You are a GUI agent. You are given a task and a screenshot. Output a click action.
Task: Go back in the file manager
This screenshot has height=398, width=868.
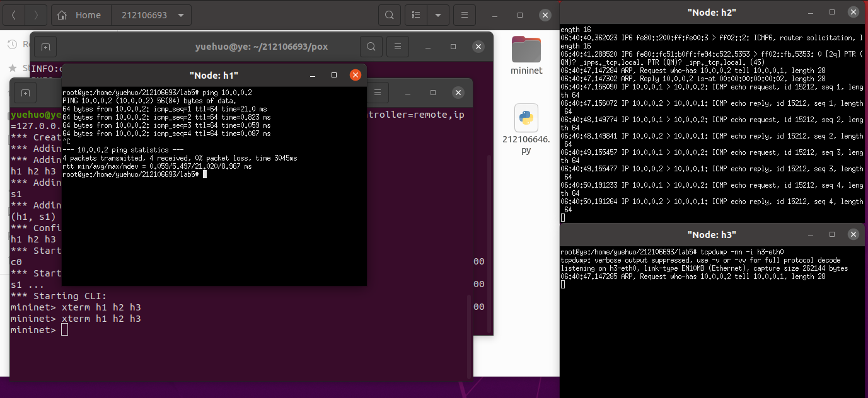pyautogui.click(x=14, y=14)
